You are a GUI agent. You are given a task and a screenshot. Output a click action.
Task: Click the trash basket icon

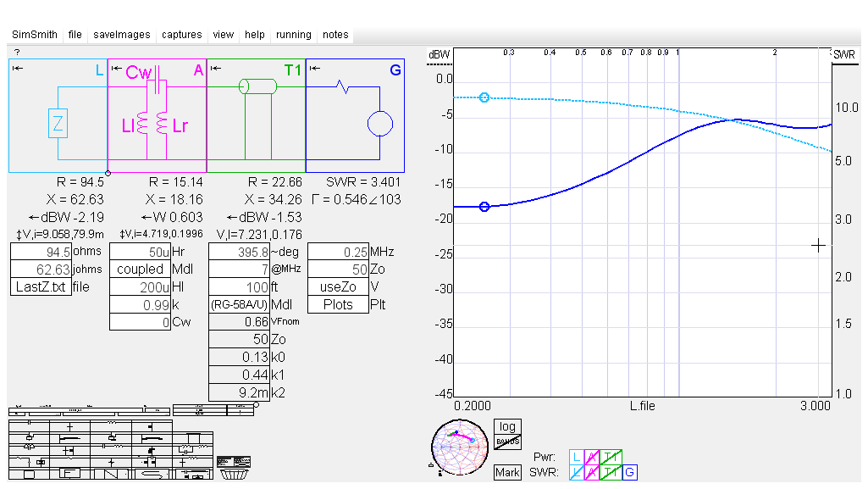234,474
